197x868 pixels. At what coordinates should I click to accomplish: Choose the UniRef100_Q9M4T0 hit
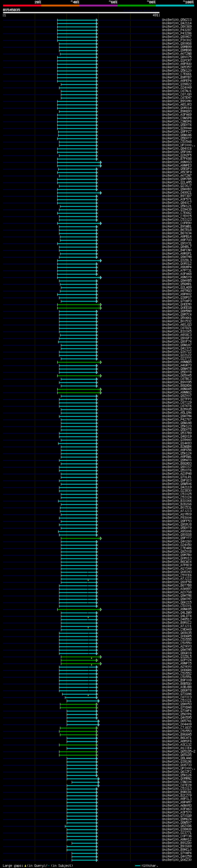coord(177,460)
